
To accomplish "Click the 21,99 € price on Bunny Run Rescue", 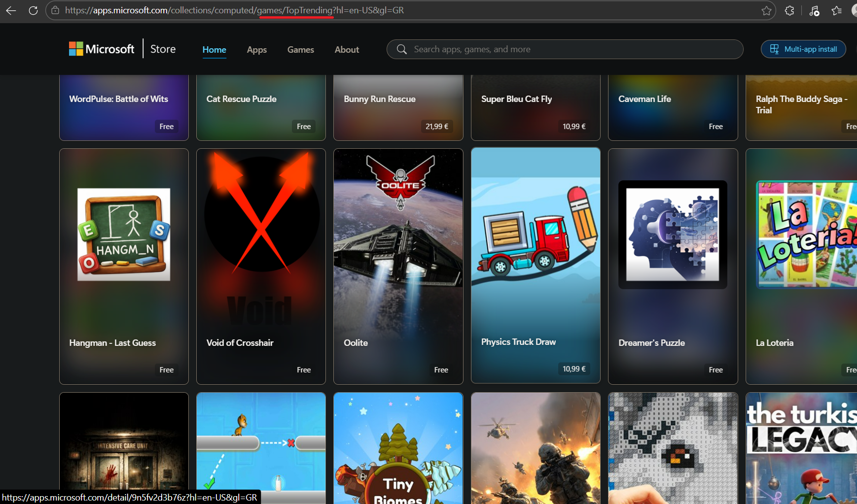I will pos(437,127).
